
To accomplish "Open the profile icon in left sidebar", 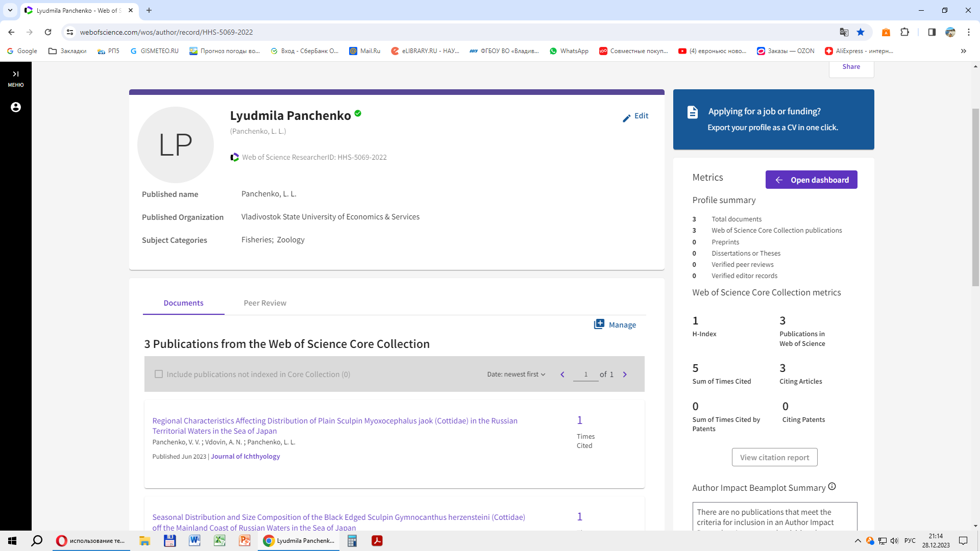I will tap(16, 107).
